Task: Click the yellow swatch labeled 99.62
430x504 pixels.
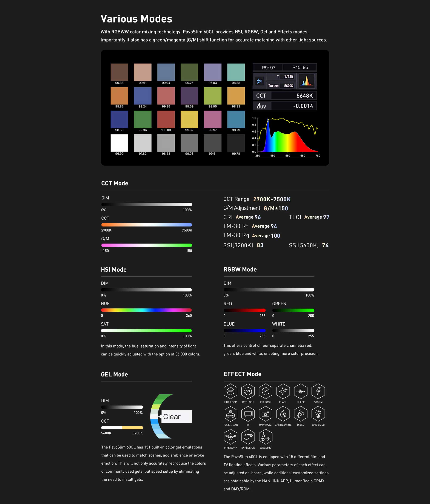Action: (x=189, y=119)
